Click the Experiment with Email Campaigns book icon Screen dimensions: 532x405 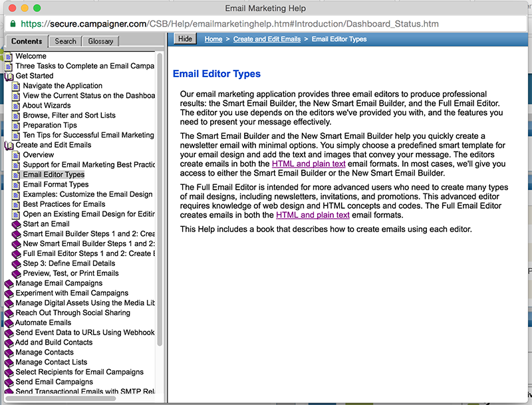pos(9,293)
